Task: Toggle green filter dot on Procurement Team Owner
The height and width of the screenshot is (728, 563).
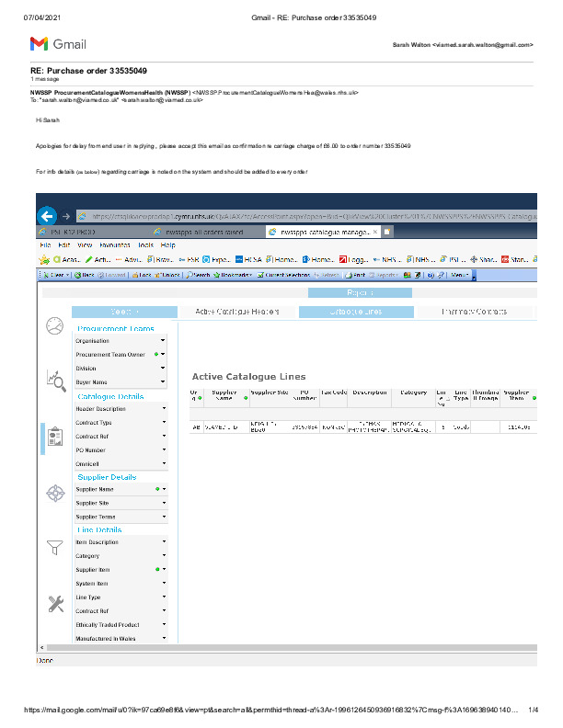Action: pos(157,354)
